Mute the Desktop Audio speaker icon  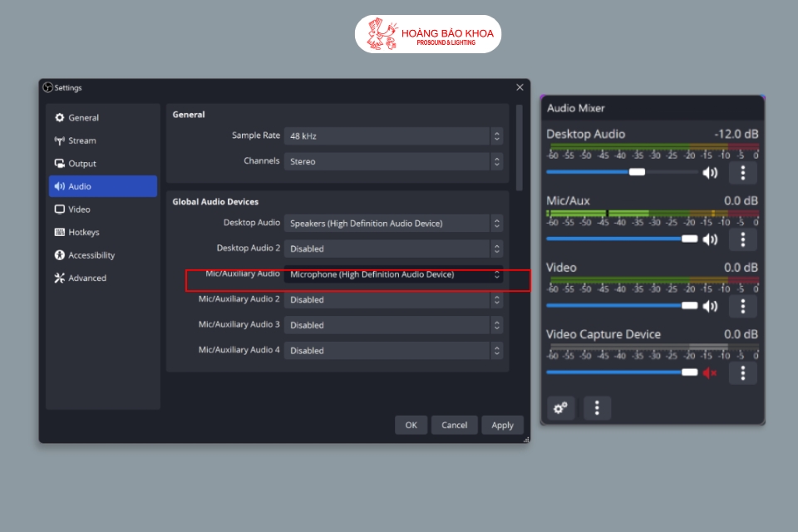coord(709,173)
